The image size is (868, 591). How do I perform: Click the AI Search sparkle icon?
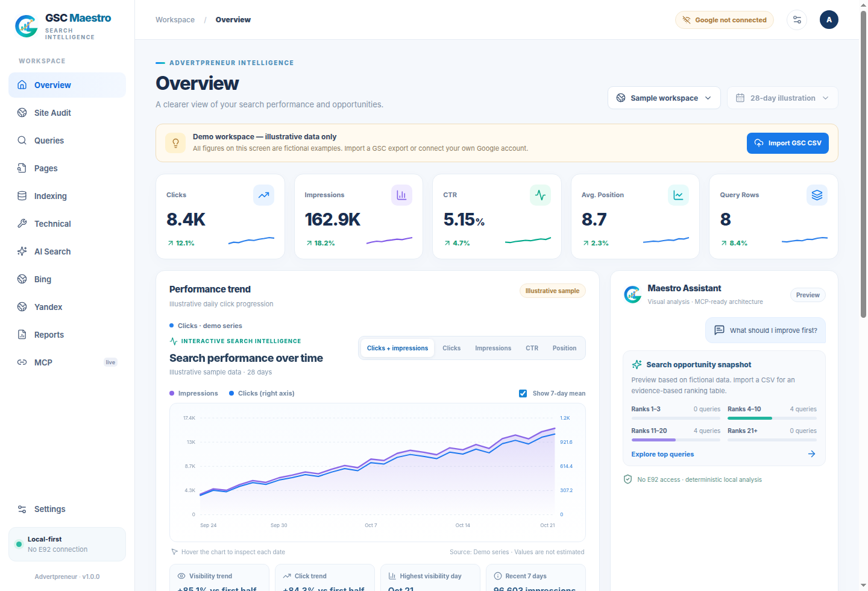22,251
